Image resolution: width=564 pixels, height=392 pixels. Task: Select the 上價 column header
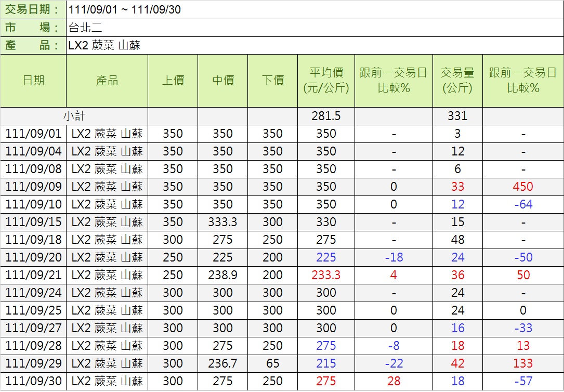[173, 81]
